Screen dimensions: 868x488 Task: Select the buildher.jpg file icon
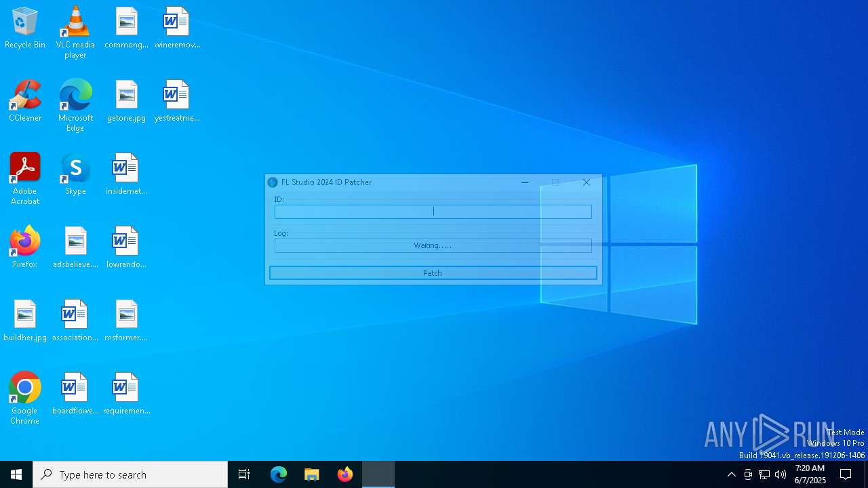pos(25,321)
